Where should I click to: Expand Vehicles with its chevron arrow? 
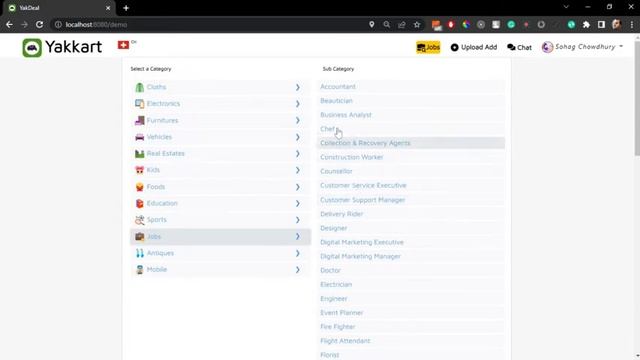(x=298, y=137)
